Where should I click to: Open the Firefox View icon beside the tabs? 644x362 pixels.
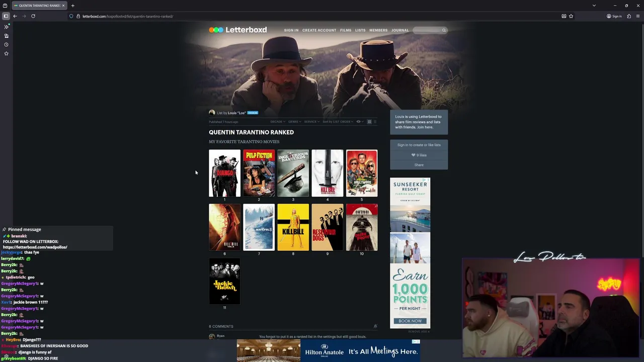click(x=5, y=6)
